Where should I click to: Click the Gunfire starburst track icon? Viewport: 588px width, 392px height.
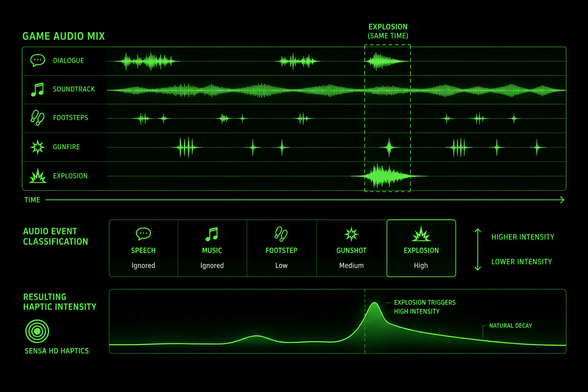click(x=38, y=147)
